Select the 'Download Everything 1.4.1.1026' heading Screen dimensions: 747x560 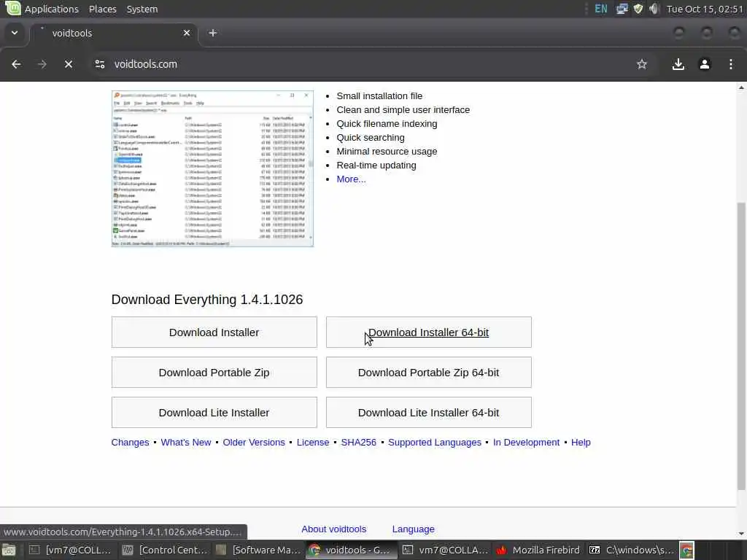206,300
